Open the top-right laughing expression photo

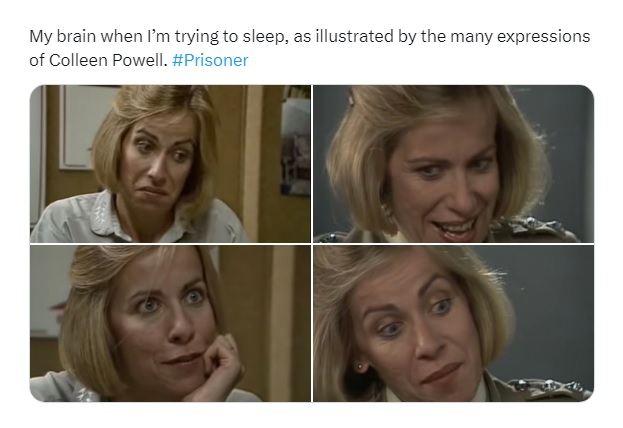pyautogui.click(x=453, y=164)
